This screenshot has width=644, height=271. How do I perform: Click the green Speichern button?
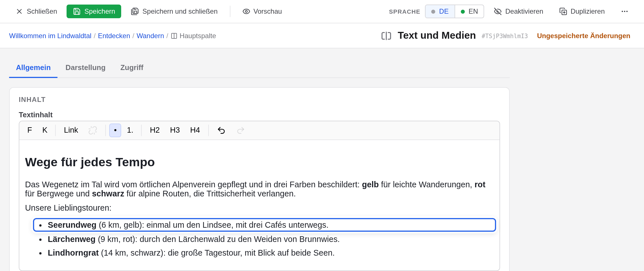point(94,11)
